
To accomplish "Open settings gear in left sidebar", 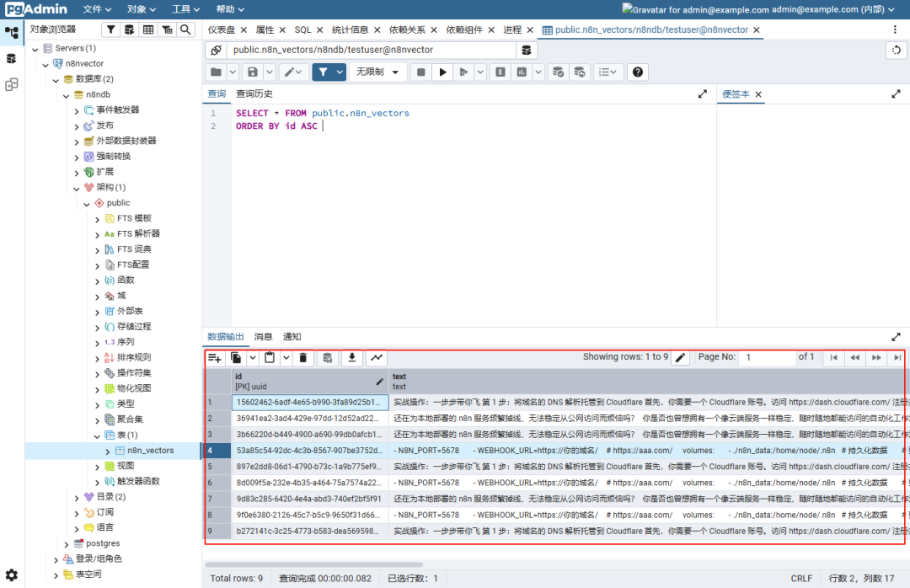I will pyautogui.click(x=12, y=575).
